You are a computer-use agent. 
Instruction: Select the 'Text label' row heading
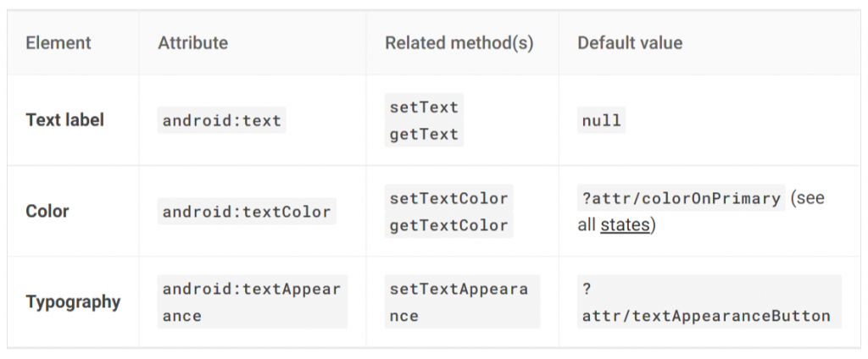click(x=65, y=120)
